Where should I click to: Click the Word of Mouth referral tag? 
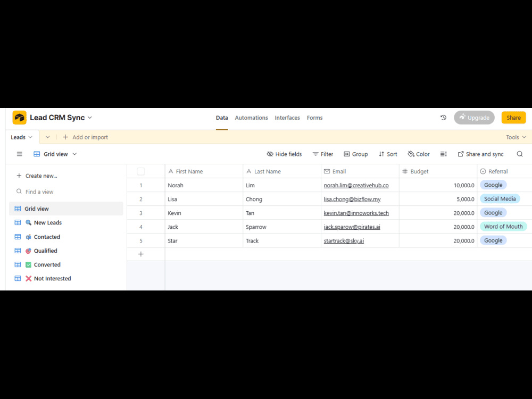coord(503,227)
